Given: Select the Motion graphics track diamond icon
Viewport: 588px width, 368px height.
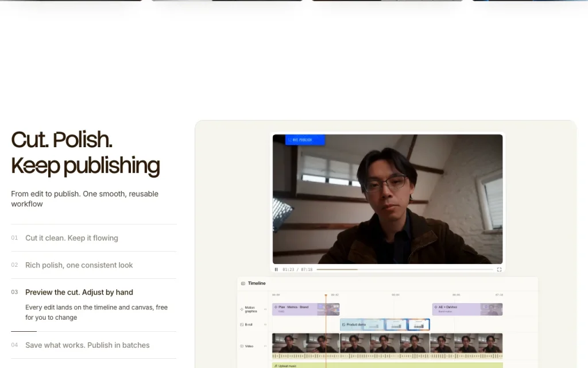Looking at the screenshot, I should click(242, 309).
